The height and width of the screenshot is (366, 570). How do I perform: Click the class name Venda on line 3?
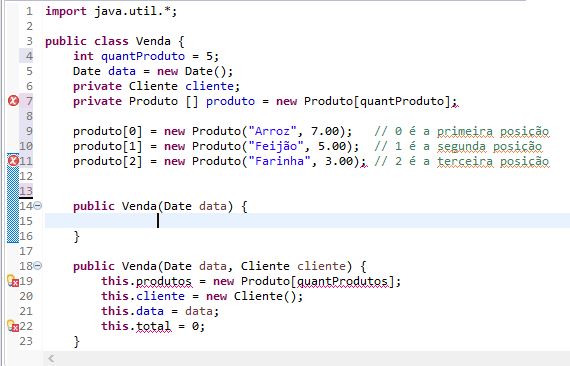(x=153, y=41)
